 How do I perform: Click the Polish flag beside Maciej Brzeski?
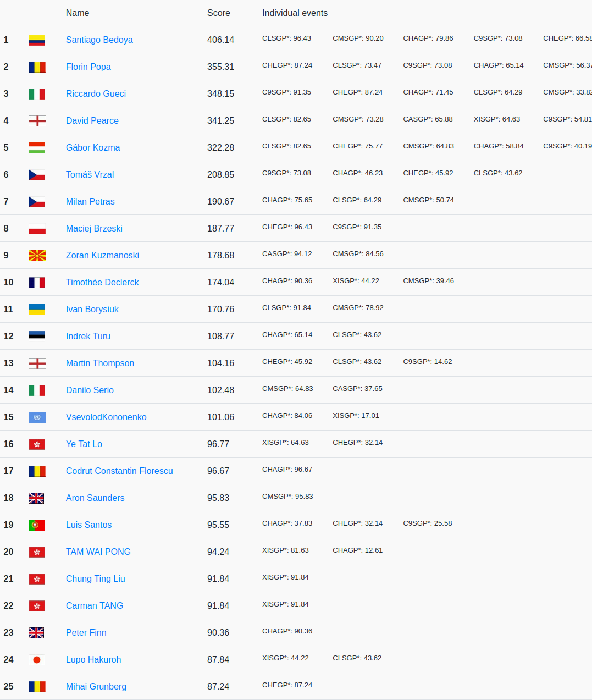(x=37, y=229)
